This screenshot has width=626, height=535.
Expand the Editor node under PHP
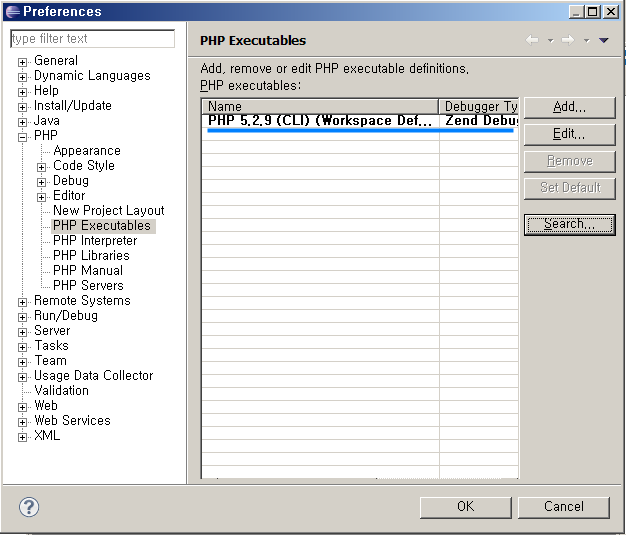[x=42, y=197]
